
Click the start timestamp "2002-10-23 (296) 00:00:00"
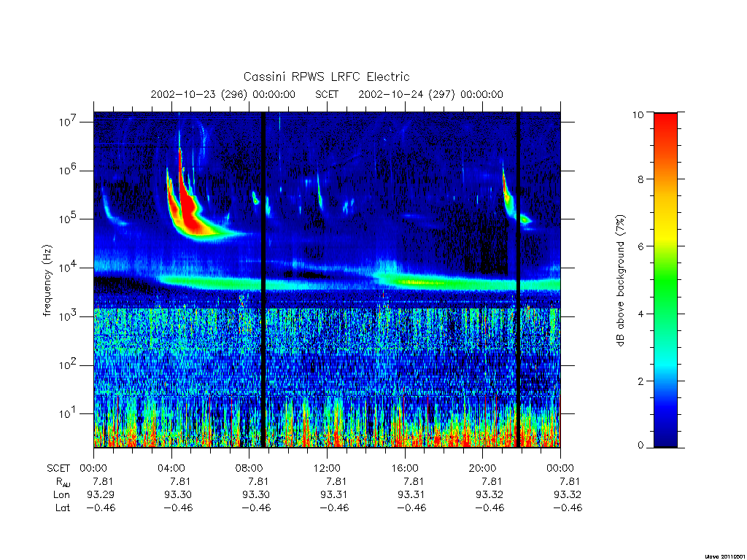pos(223,94)
